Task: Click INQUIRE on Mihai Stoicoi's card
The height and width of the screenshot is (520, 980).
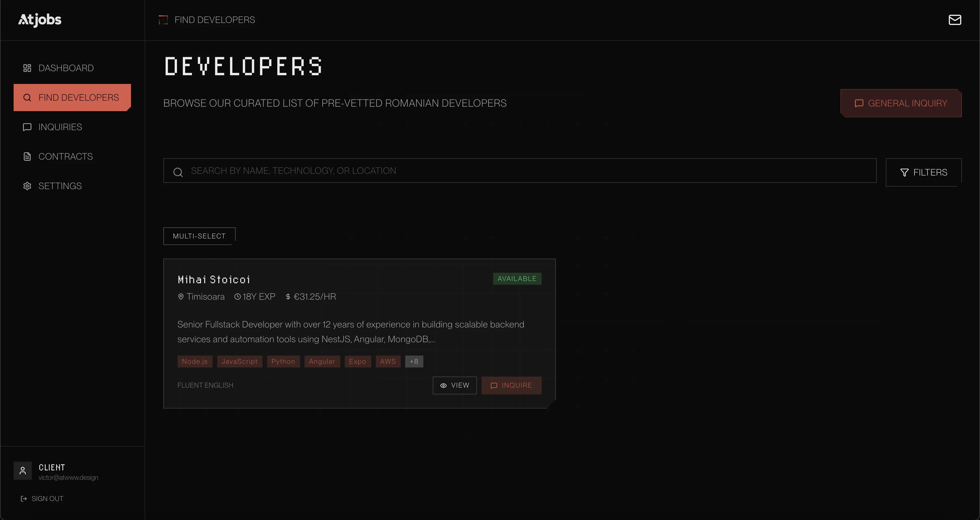Action: [x=511, y=385]
